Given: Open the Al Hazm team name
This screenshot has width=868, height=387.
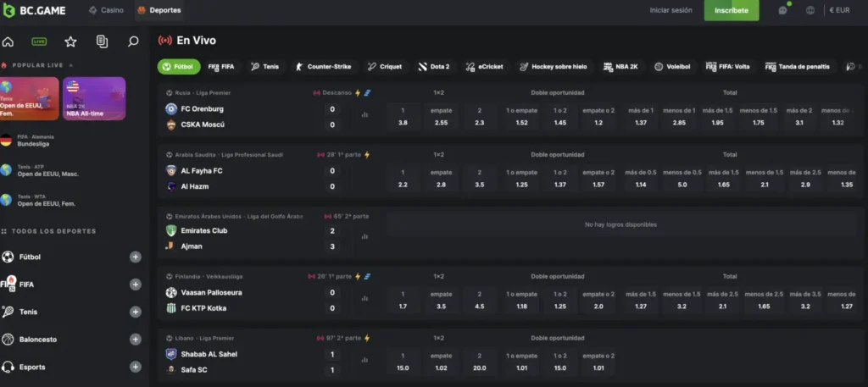Looking at the screenshot, I should pos(195,186).
